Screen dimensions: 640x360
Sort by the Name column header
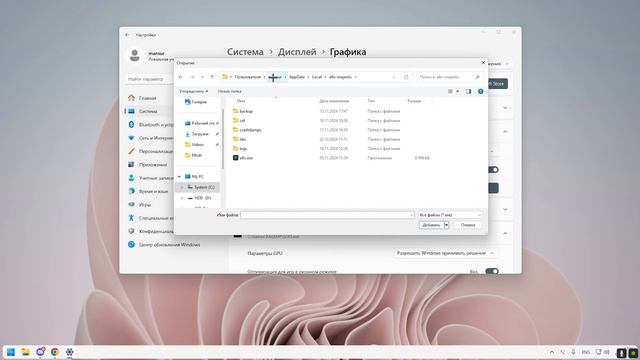[241, 101]
